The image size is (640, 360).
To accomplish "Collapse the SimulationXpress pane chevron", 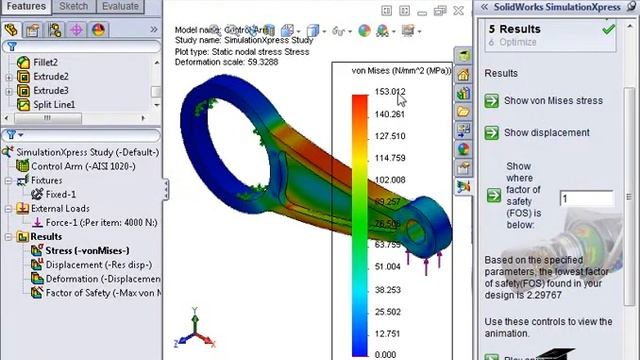I will (484, 7).
